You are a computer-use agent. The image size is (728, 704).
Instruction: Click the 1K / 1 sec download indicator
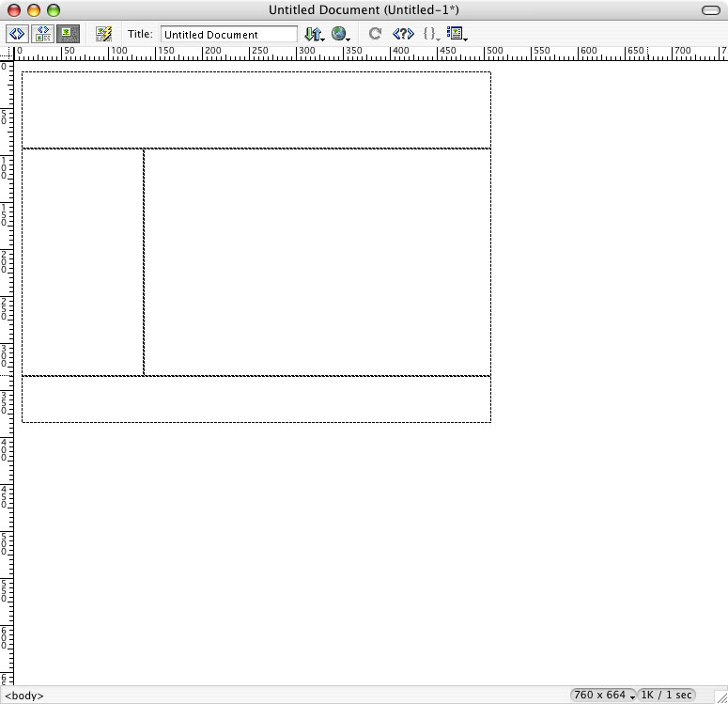click(x=666, y=695)
